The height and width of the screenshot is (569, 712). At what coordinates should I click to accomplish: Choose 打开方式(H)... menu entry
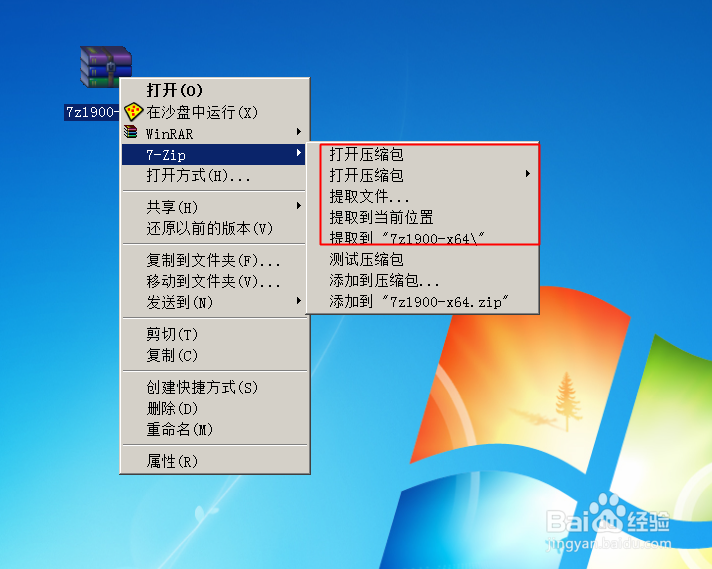[214, 175]
